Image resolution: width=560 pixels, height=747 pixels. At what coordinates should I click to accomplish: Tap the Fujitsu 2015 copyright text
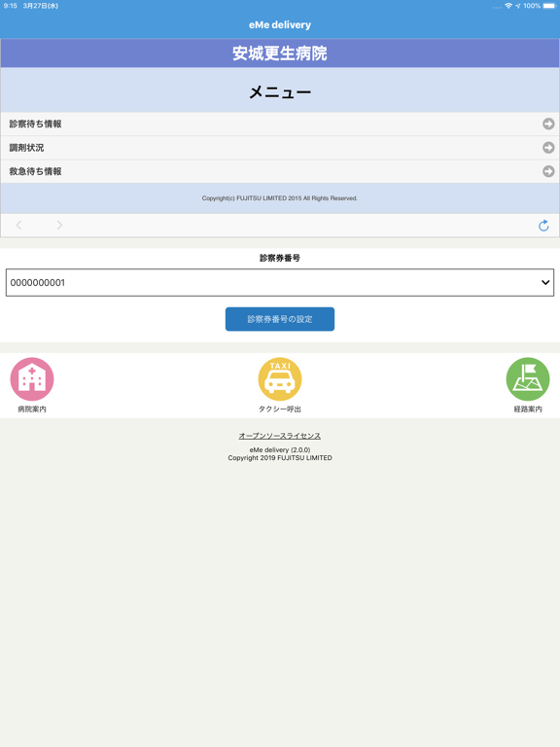click(x=280, y=198)
